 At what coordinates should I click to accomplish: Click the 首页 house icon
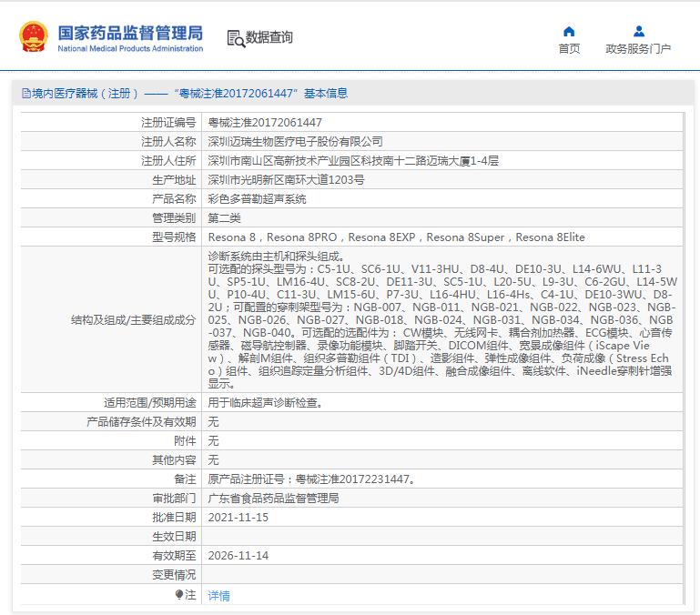569,31
